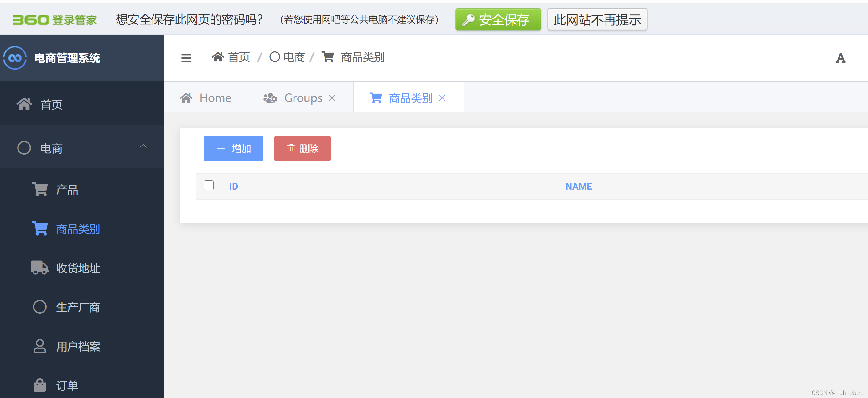Toggle the hamburger menu icon

[x=186, y=58]
